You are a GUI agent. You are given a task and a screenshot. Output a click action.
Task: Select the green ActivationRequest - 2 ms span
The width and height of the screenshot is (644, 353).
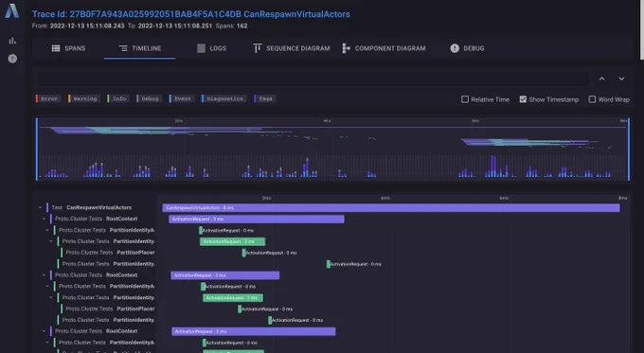[232, 241]
